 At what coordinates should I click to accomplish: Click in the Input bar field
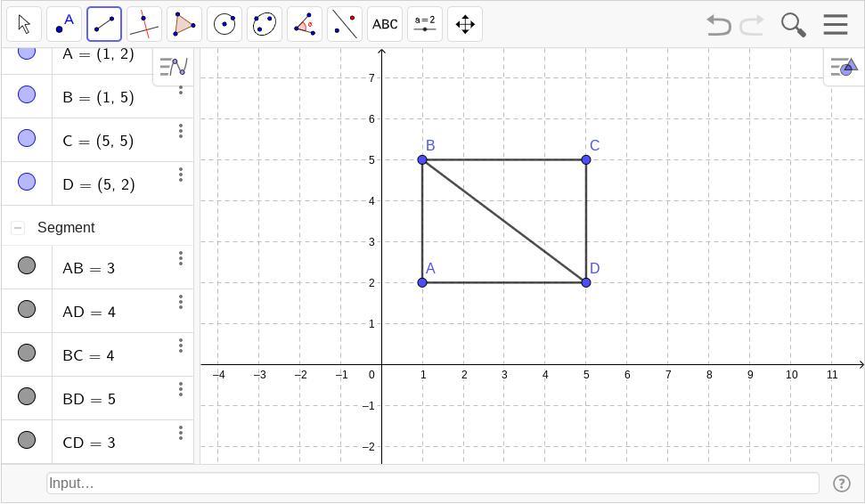[x=433, y=483]
